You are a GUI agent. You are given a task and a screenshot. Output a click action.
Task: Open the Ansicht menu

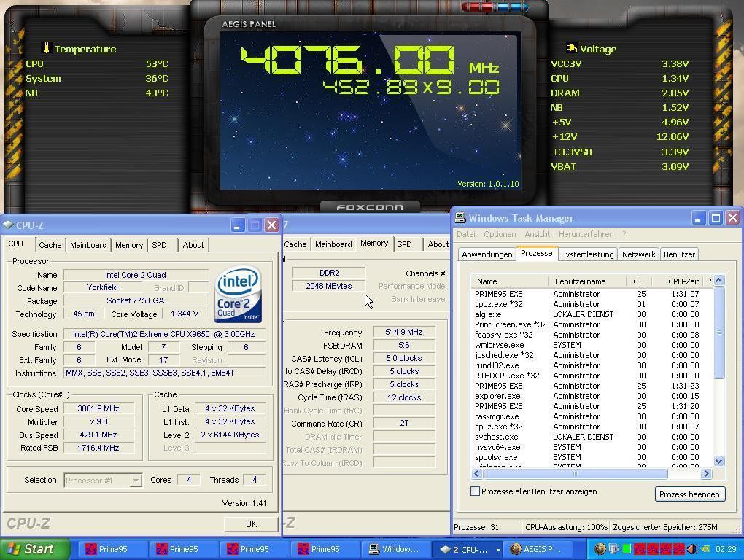tap(537, 234)
